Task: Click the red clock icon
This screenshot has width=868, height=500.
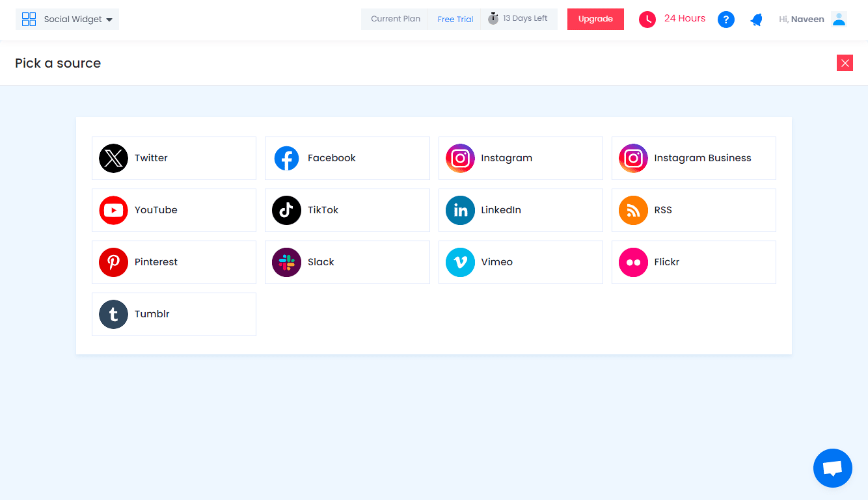Action: pyautogui.click(x=647, y=20)
